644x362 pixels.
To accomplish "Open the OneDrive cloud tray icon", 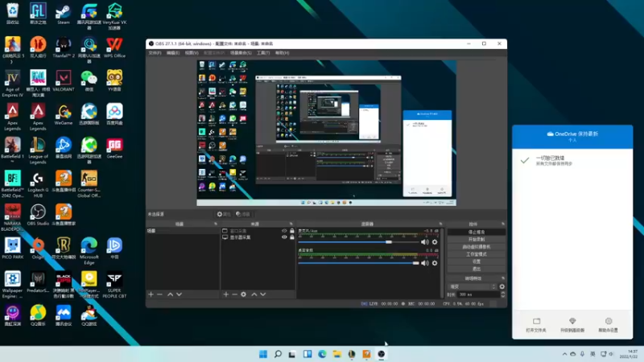I will (572, 354).
